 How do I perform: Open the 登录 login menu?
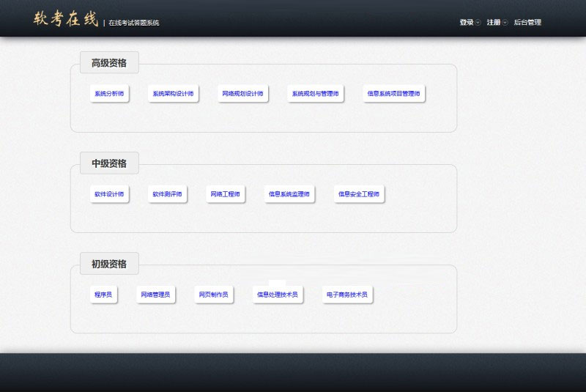pos(467,23)
